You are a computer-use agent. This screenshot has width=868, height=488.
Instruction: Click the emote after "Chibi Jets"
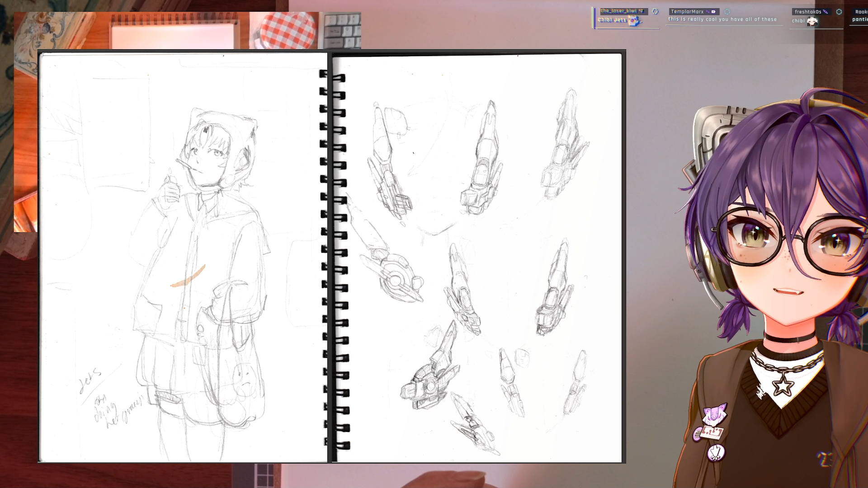pyautogui.click(x=635, y=20)
